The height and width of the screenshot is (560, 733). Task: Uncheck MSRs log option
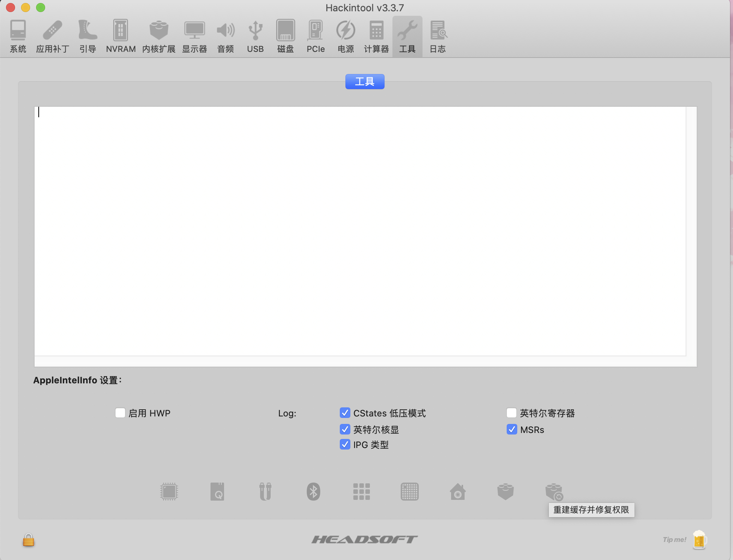click(x=512, y=429)
